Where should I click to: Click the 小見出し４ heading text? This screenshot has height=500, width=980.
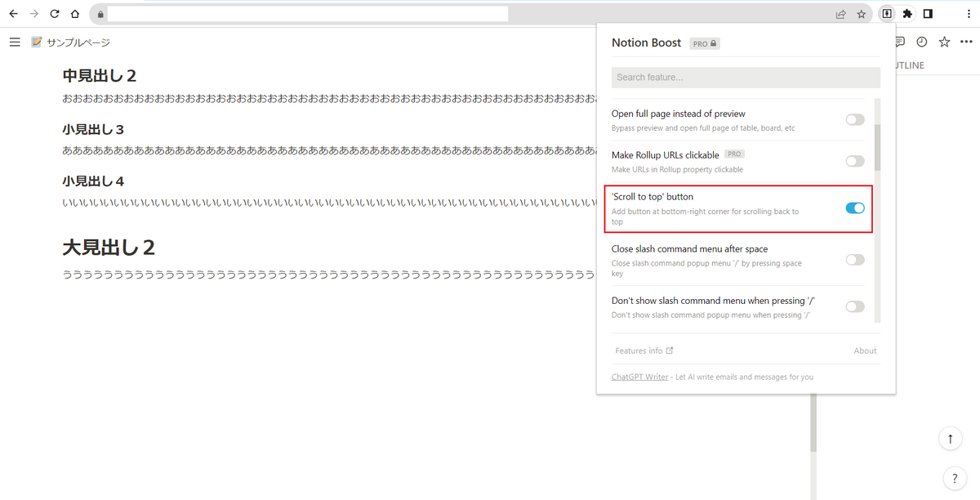[x=93, y=181]
